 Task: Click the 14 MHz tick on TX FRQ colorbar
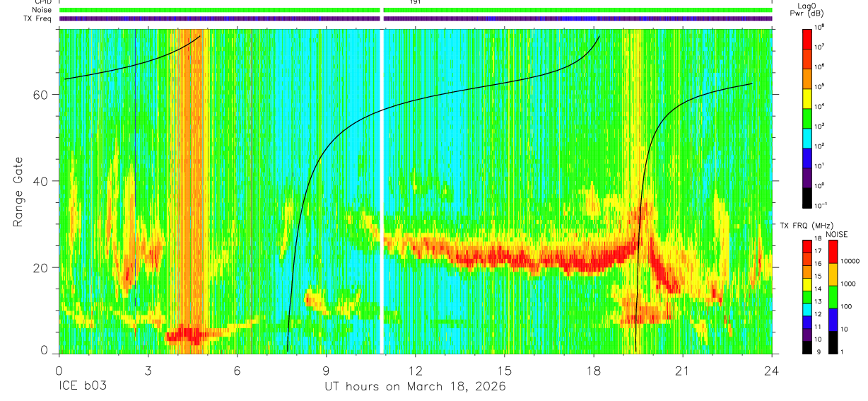click(x=817, y=289)
